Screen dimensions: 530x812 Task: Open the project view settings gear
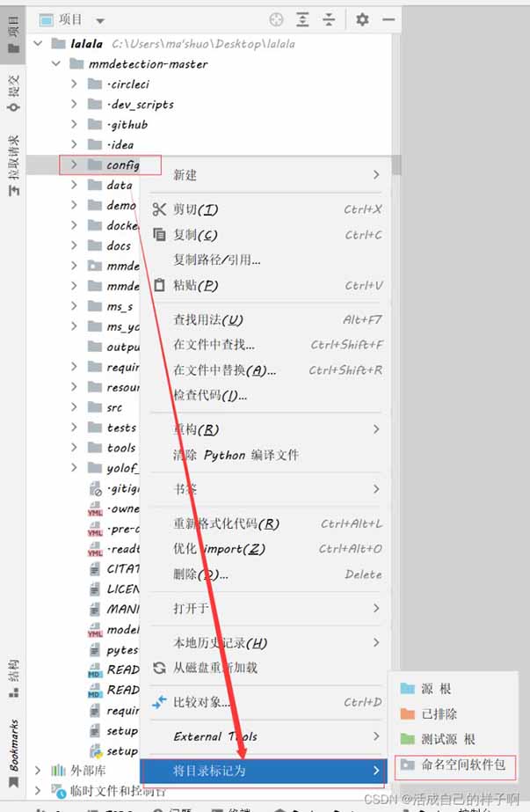click(x=362, y=19)
